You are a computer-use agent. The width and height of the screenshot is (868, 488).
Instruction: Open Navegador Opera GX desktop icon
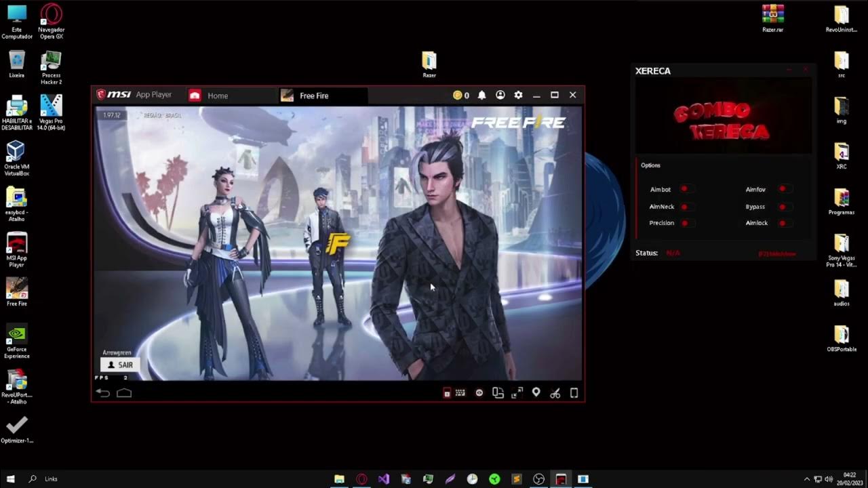pos(51,22)
